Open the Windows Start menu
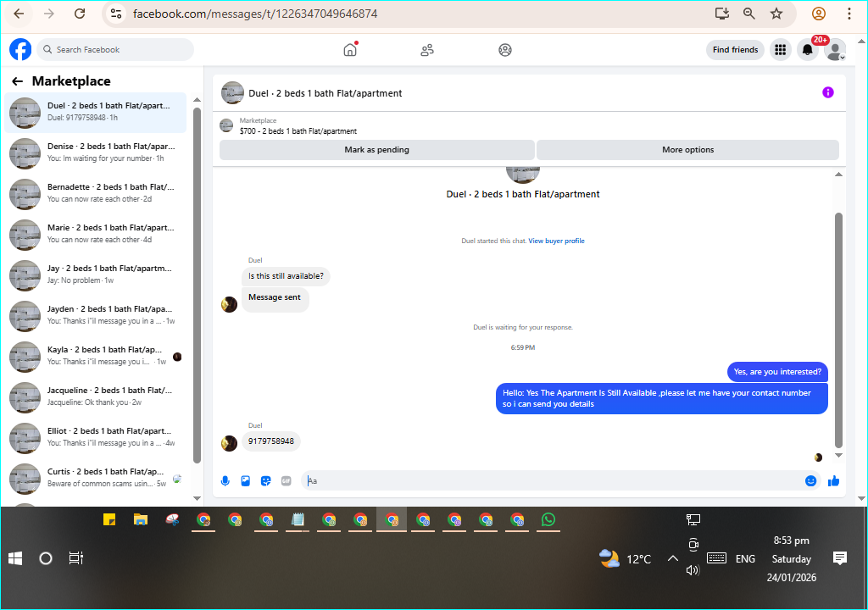868x610 pixels. 15,558
